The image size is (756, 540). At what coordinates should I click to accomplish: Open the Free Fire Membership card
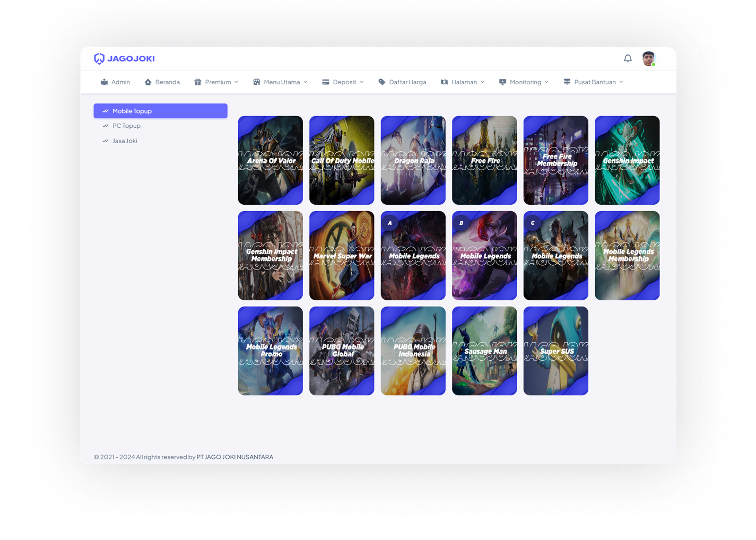pyautogui.click(x=556, y=160)
